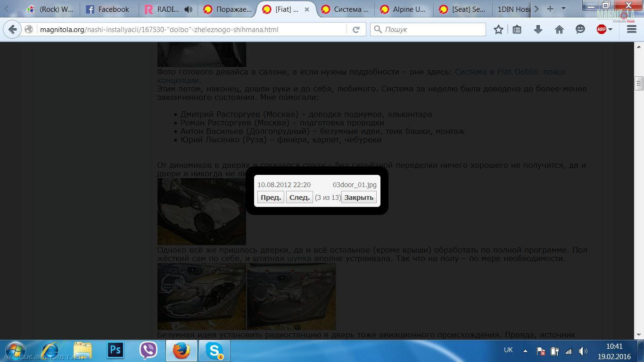Click the smiley chat icon in toolbar
644x362 pixels.
coord(580,29)
